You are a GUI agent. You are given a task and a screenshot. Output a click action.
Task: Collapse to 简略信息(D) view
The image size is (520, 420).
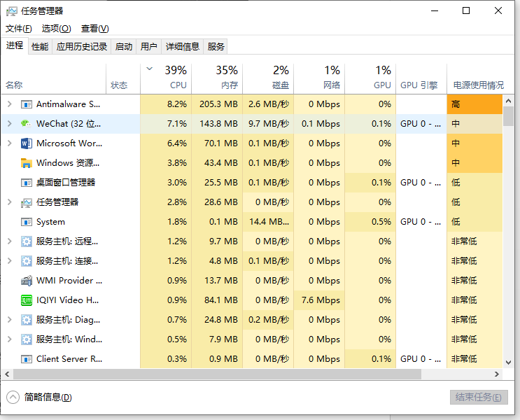click(x=39, y=397)
